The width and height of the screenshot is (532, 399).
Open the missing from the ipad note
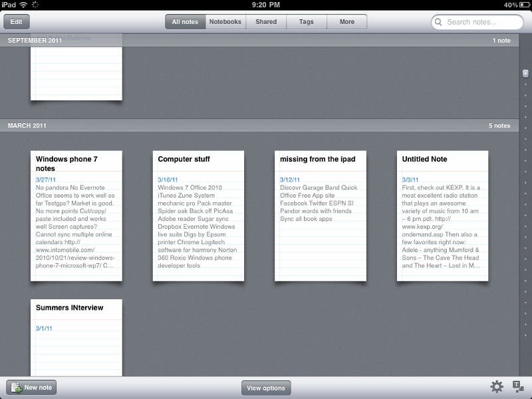[321, 215]
